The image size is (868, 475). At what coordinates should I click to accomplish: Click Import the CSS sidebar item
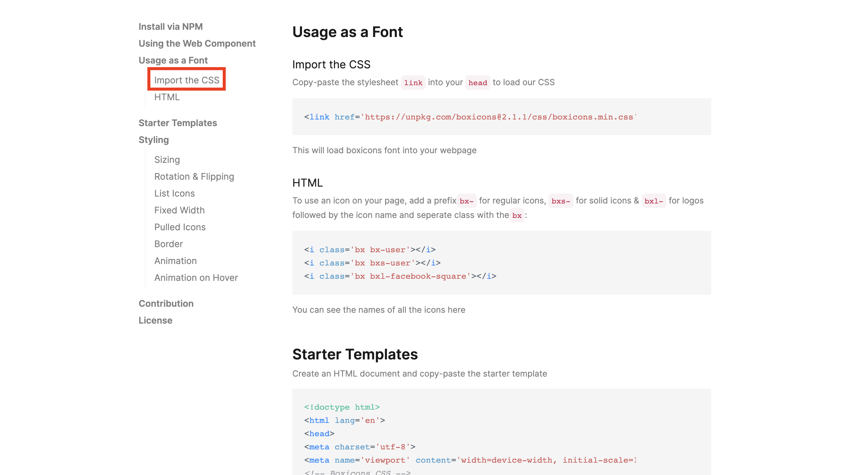186,80
